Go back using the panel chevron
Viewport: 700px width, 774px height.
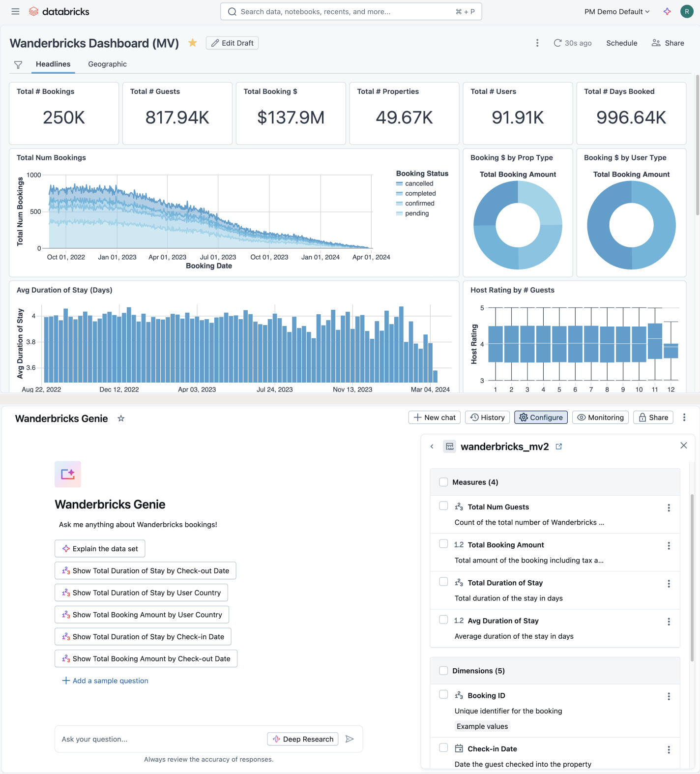[432, 447]
